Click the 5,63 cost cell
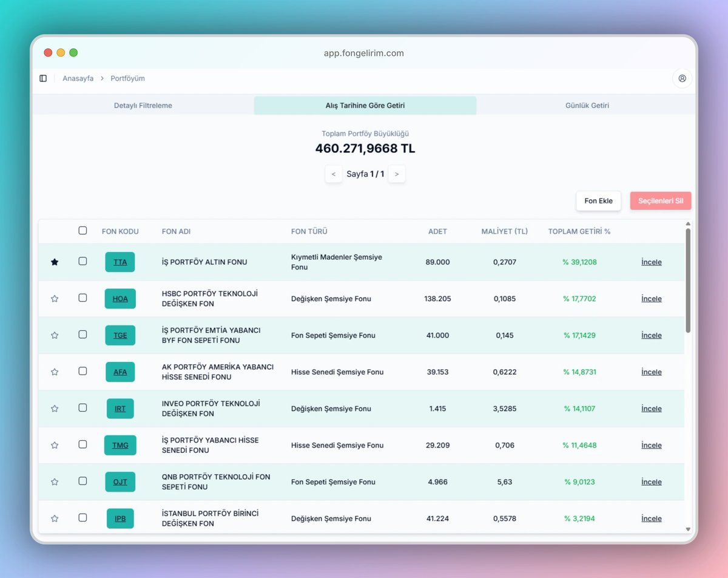The height and width of the screenshot is (578, 728). coord(505,482)
